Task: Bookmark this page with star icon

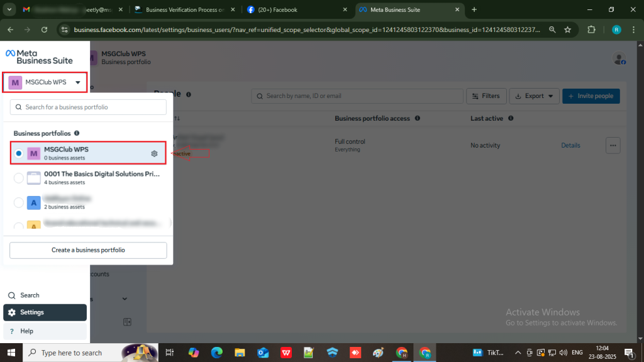Action: [568, 30]
